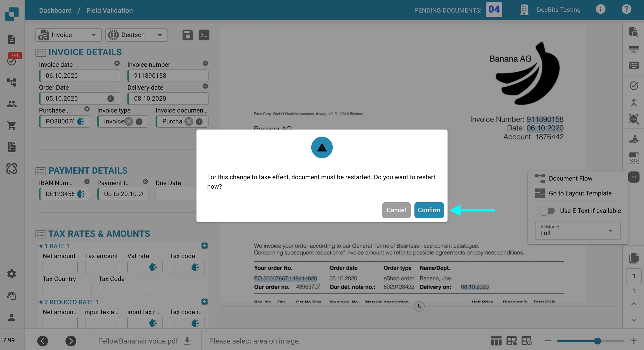Clear the Delivery date field

pos(205,86)
